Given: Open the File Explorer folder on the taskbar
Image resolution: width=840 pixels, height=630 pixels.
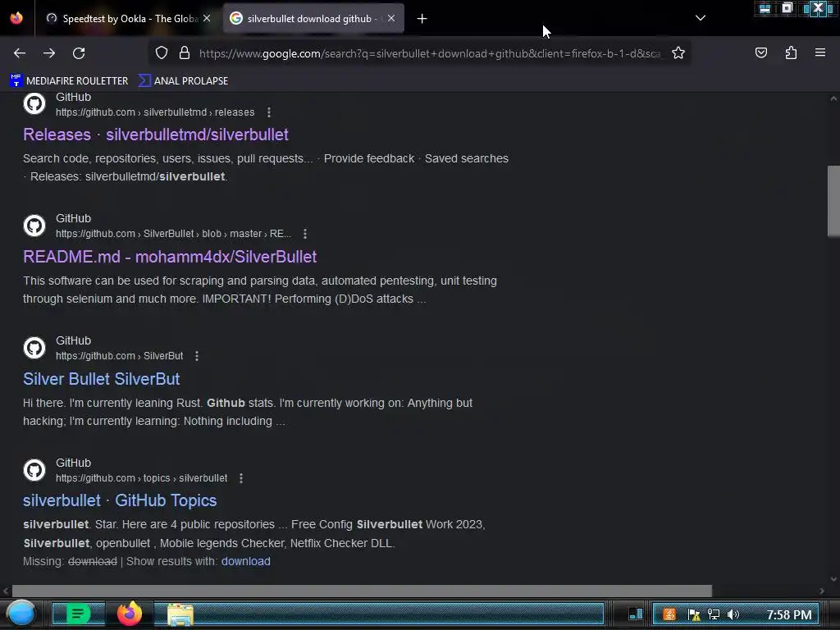Looking at the screenshot, I should [x=180, y=614].
